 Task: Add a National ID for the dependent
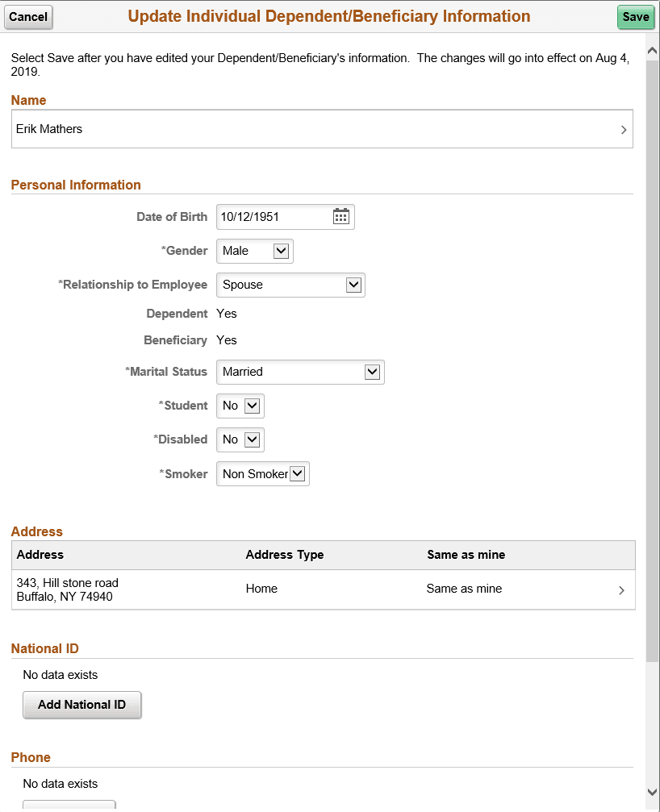pos(81,705)
